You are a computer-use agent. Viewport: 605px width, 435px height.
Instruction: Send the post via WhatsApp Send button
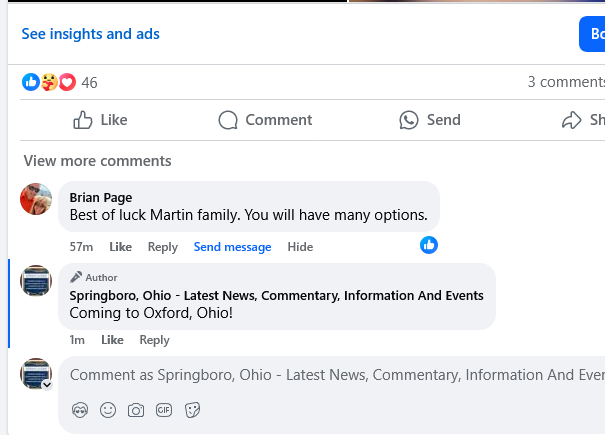(430, 120)
